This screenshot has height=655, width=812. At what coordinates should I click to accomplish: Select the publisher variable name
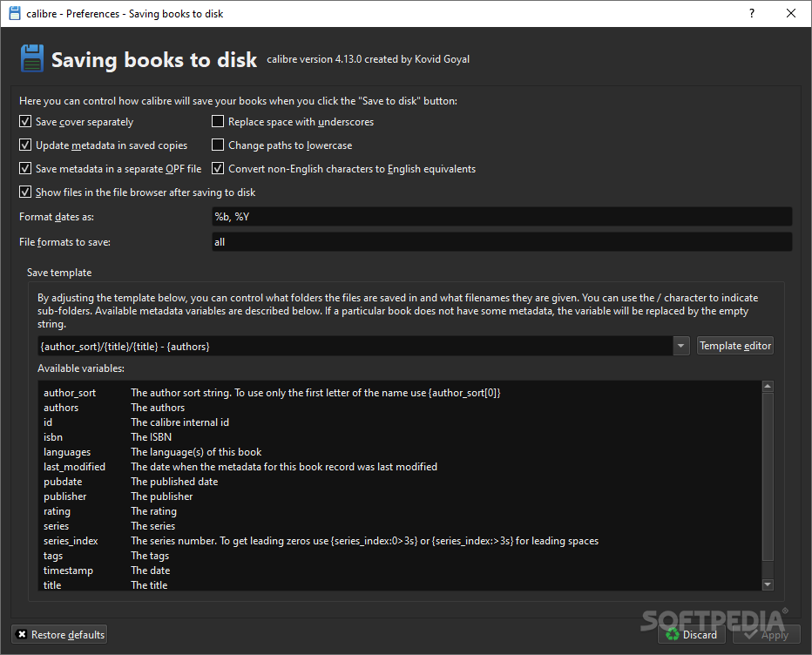64,496
